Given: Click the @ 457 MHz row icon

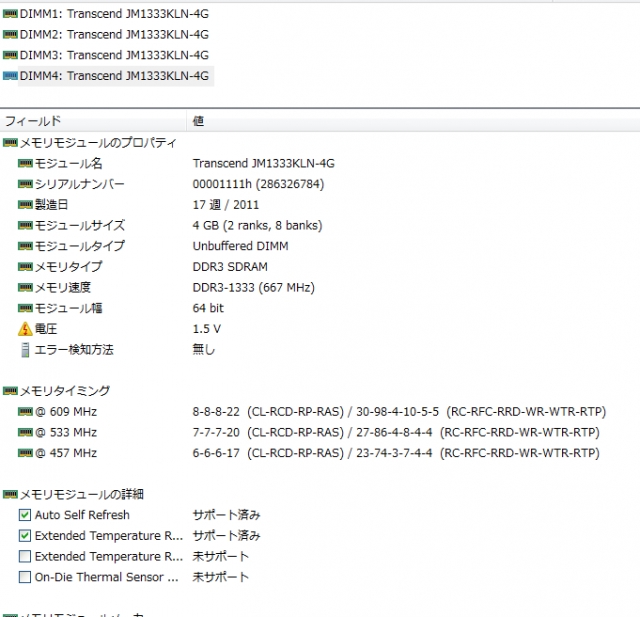Looking at the screenshot, I should (25, 453).
